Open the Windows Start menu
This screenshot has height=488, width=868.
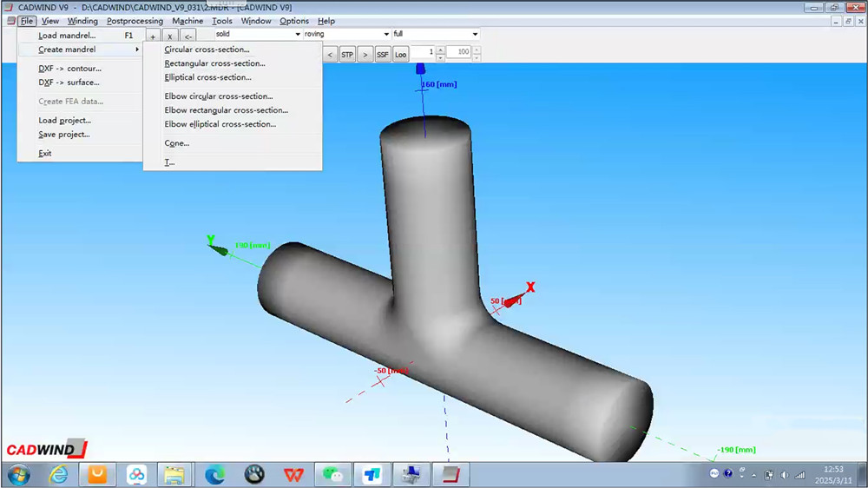19,475
